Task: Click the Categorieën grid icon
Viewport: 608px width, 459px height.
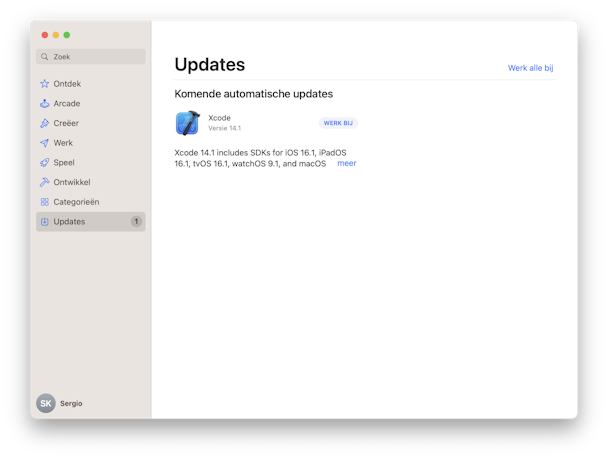Action: (45, 202)
